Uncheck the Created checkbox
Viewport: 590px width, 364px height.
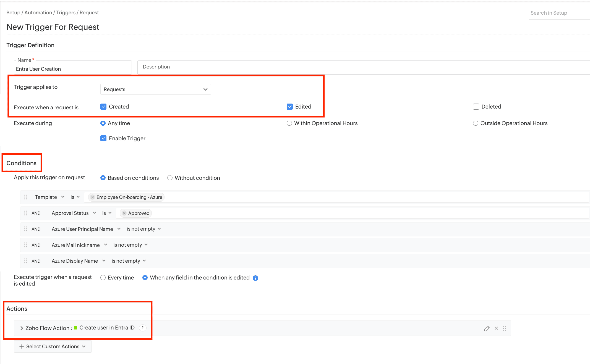coord(103,107)
